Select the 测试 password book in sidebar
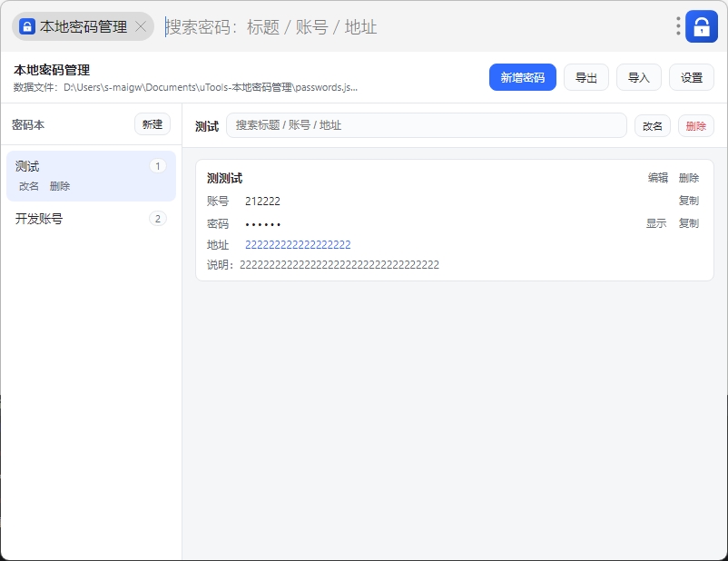Screen dimensions: 728x561 pyautogui.click(x=91, y=176)
